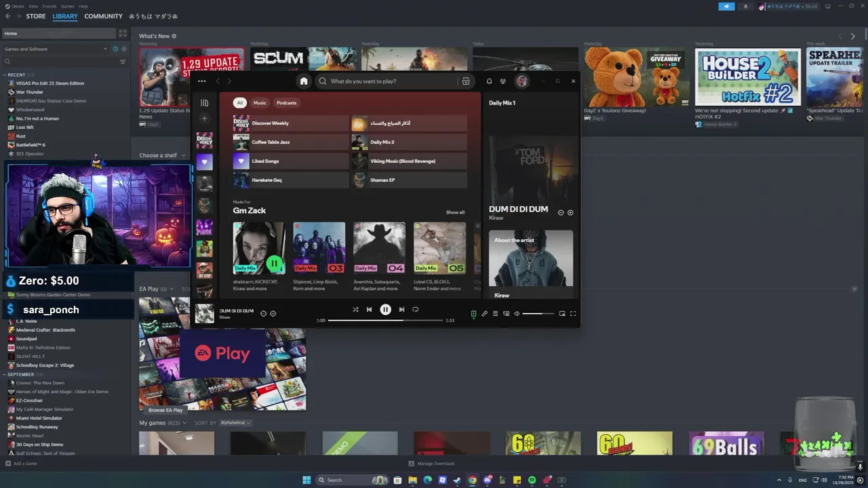
Task: Pause the Daily Mix 01 card
Action: click(x=274, y=263)
